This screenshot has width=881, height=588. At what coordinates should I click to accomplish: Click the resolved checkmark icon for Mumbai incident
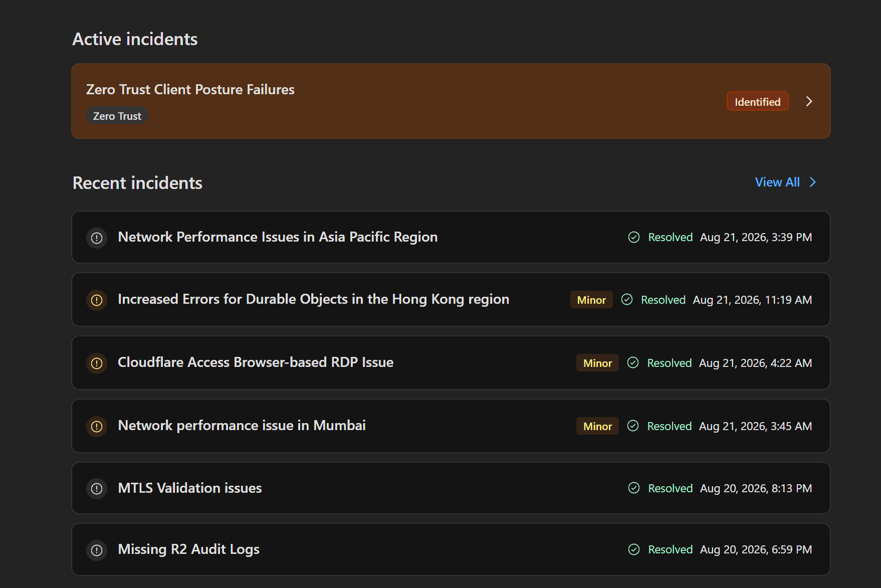click(633, 426)
